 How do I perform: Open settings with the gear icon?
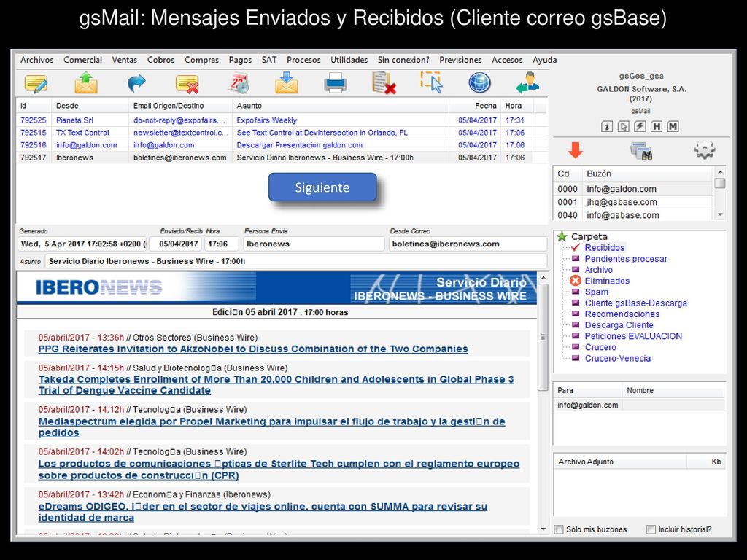pos(705,150)
